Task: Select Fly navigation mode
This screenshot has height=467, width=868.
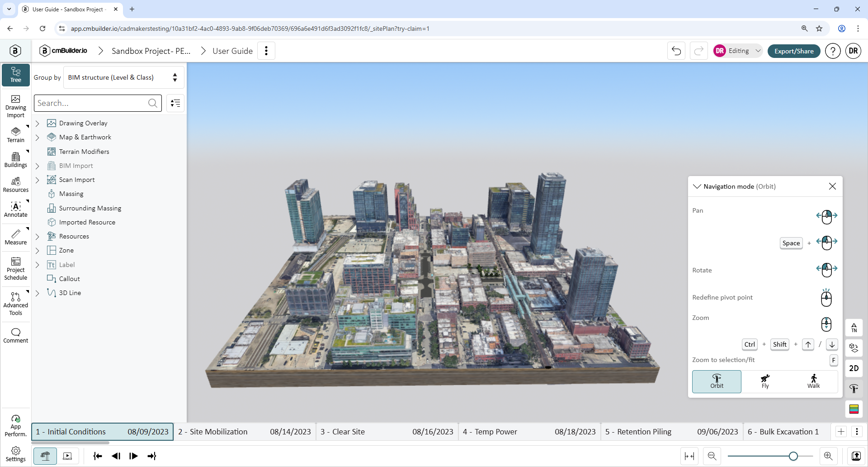Action: [x=765, y=381]
